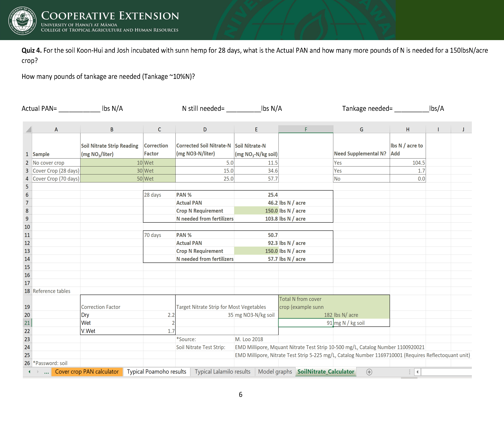
Task: Select column A header
Action: [56, 129]
